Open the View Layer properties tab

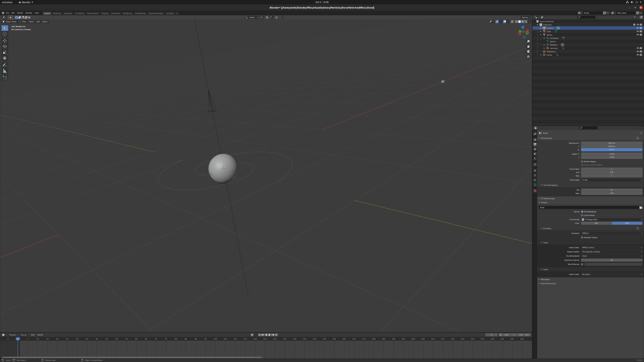535,149
